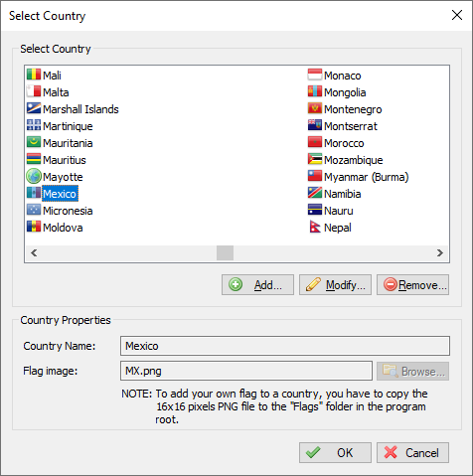The image size is (473, 476).
Task: Click the Malta flag icon
Action: click(34, 91)
